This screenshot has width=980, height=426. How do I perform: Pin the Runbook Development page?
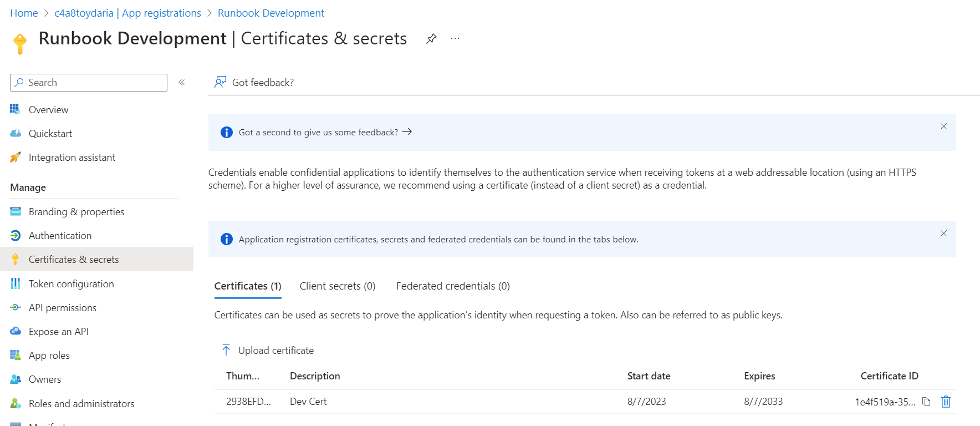(431, 39)
